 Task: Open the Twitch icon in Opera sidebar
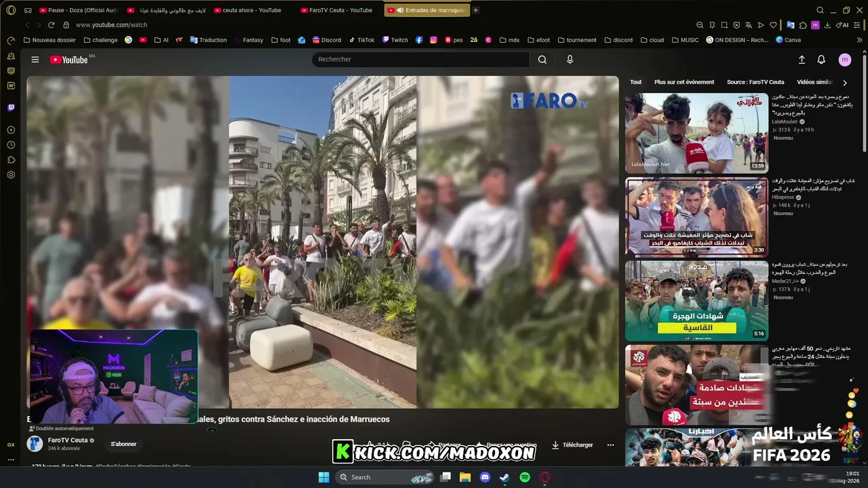(x=11, y=108)
